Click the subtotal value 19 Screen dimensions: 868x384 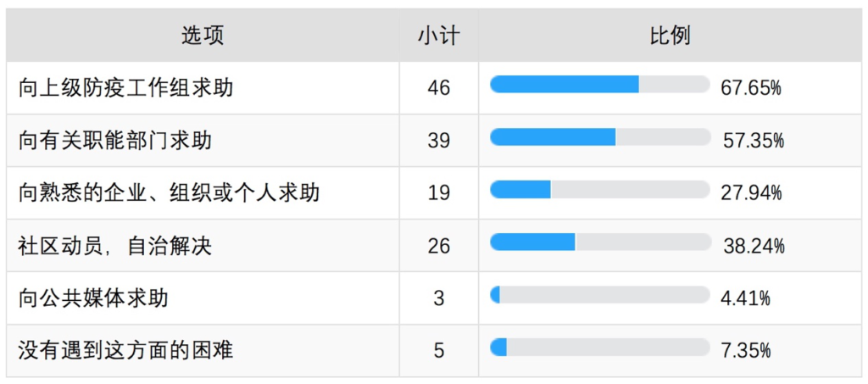pyautogui.click(x=438, y=193)
